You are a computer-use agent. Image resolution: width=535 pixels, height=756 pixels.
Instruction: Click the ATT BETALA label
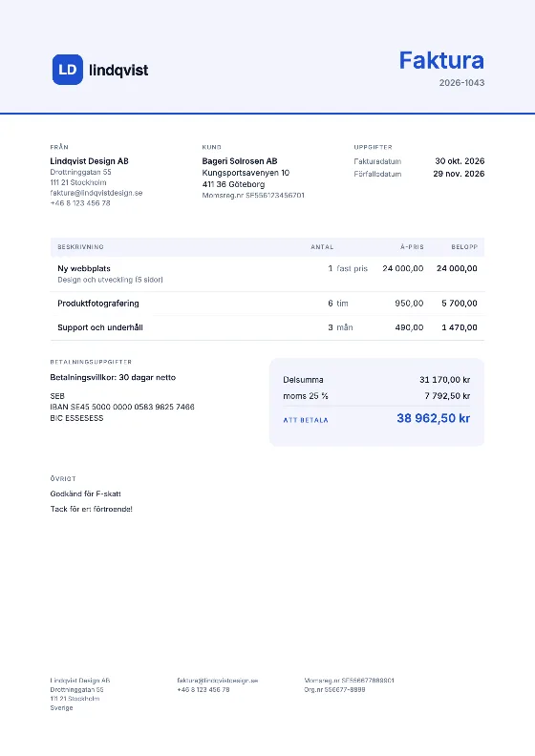click(306, 420)
